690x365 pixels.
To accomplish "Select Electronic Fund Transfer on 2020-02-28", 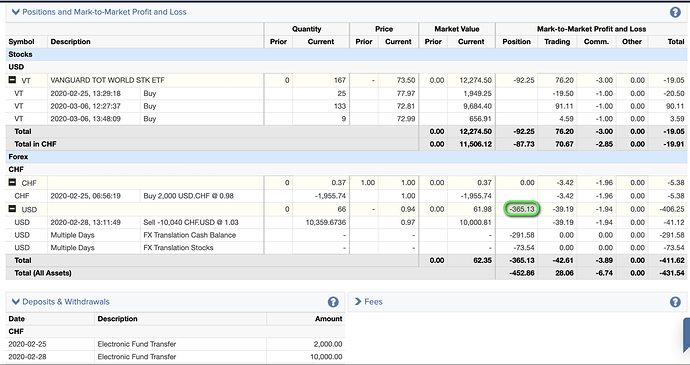I will (x=137, y=357).
